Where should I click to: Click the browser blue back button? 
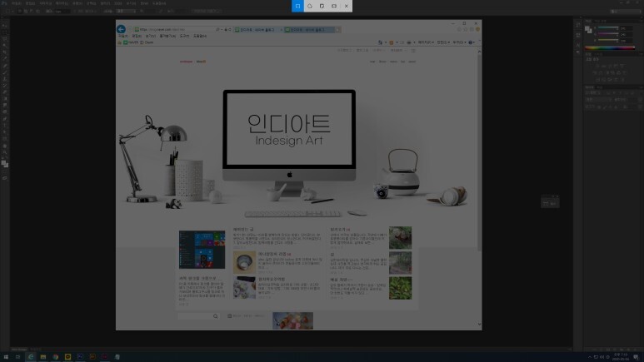coord(121,29)
